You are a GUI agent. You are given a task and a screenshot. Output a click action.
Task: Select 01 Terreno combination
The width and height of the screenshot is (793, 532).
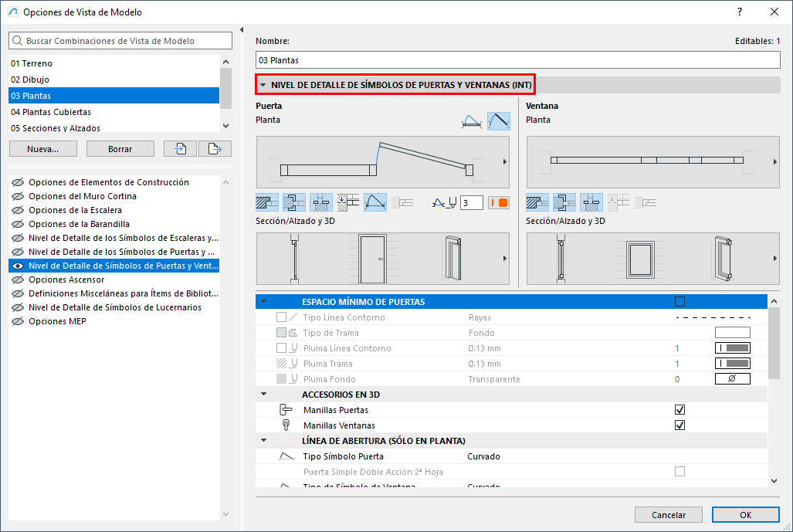[114, 63]
